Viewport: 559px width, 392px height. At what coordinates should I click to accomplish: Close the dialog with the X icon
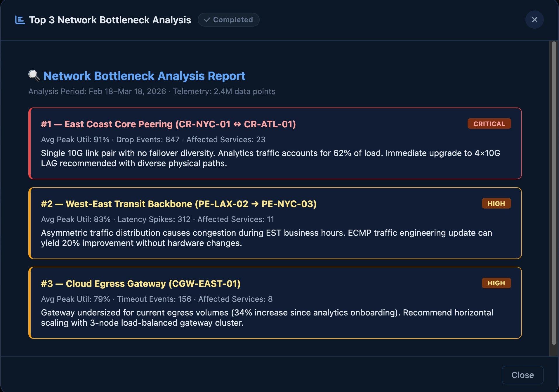(534, 20)
